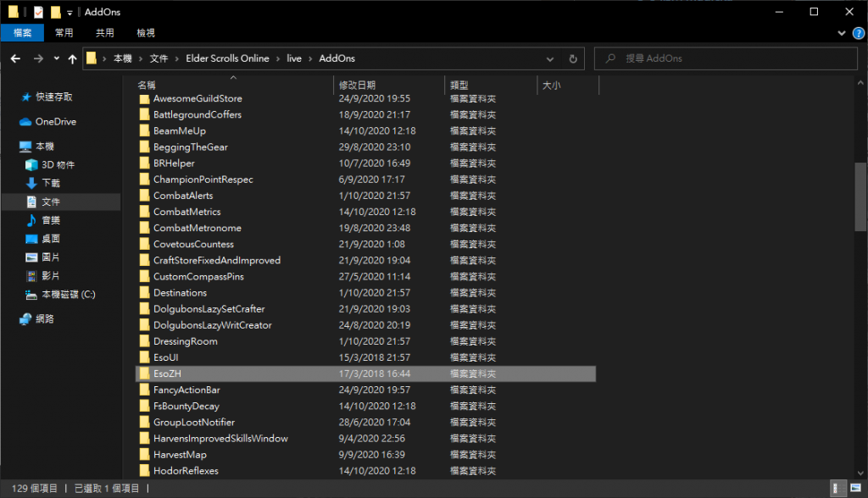The width and height of the screenshot is (868, 498).
Task: Open 文件 documents in navigation pane
Action: (x=50, y=202)
